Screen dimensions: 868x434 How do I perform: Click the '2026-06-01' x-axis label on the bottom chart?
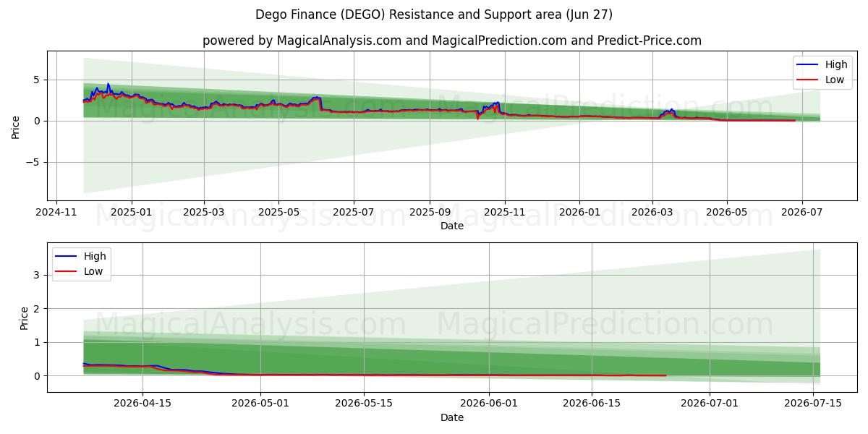[489, 404]
